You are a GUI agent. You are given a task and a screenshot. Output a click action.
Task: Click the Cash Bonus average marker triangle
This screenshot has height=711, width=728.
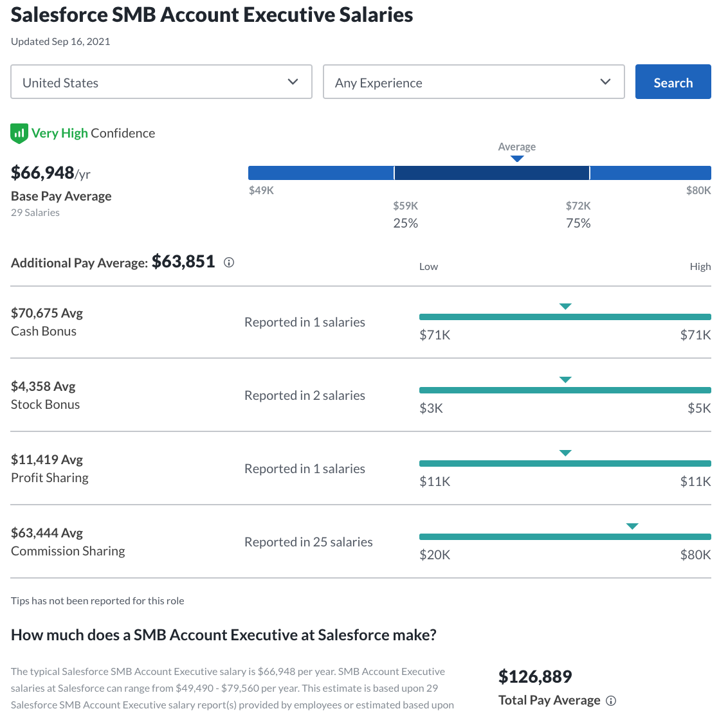[565, 306]
